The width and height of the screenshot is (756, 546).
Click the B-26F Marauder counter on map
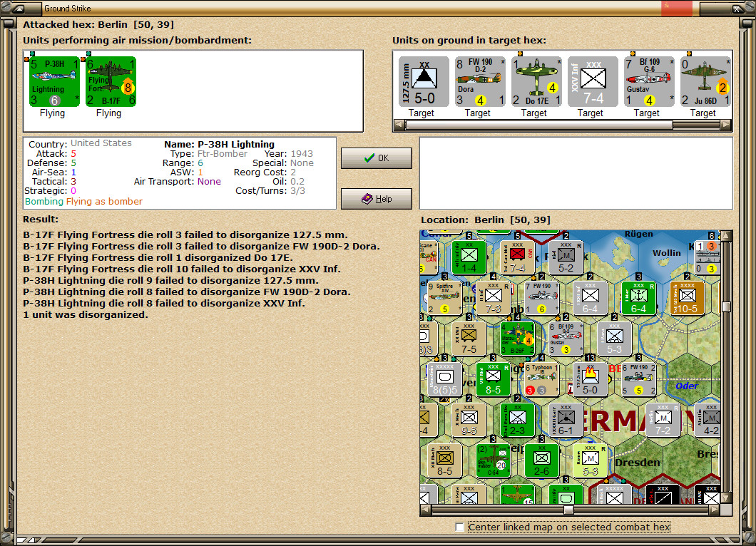[x=517, y=339]
